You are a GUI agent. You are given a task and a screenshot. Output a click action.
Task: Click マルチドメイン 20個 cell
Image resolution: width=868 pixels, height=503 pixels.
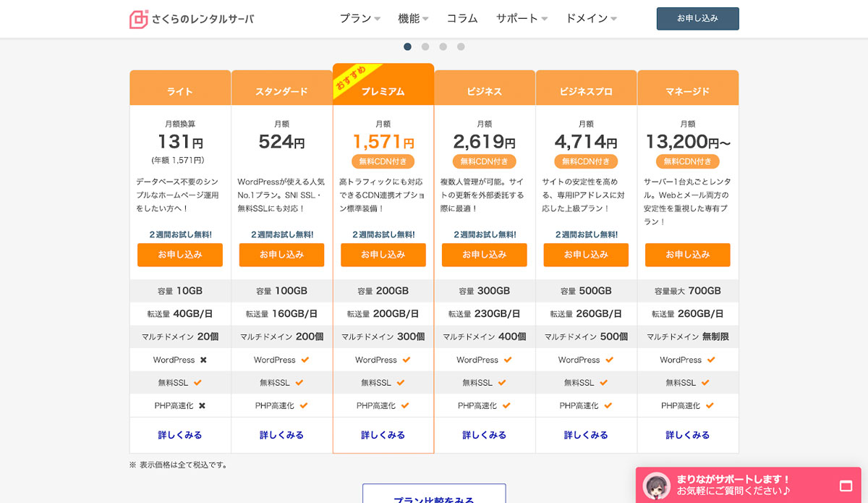tap(180, 337)
